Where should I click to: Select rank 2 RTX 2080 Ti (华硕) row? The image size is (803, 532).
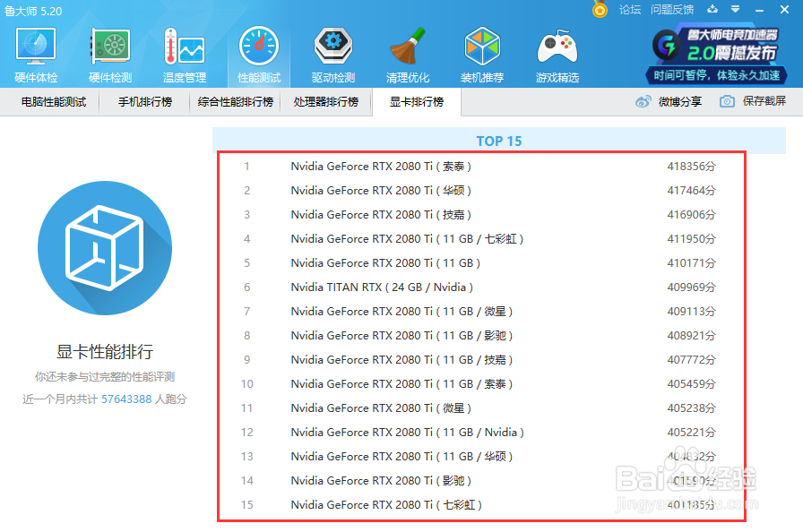click(x=481, y=190)
